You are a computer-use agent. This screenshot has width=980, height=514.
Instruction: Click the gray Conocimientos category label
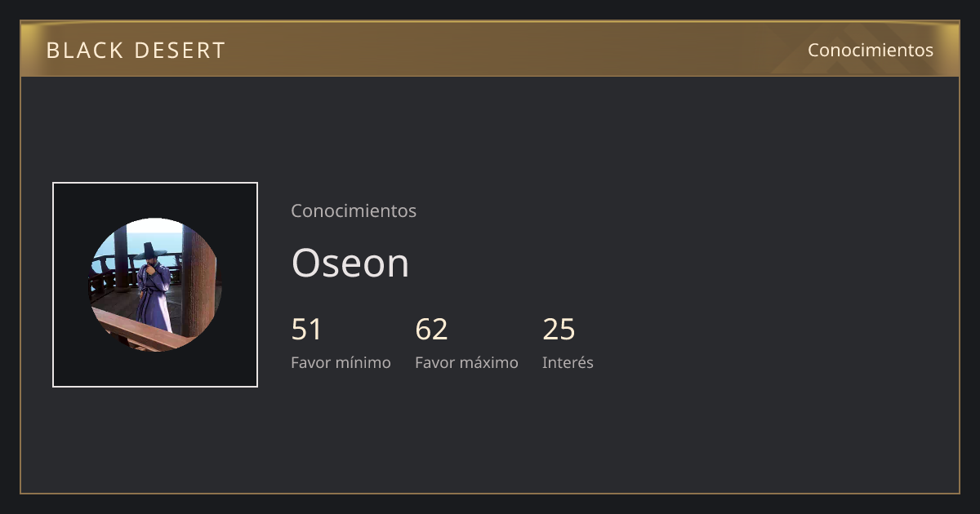pos(354,210)
